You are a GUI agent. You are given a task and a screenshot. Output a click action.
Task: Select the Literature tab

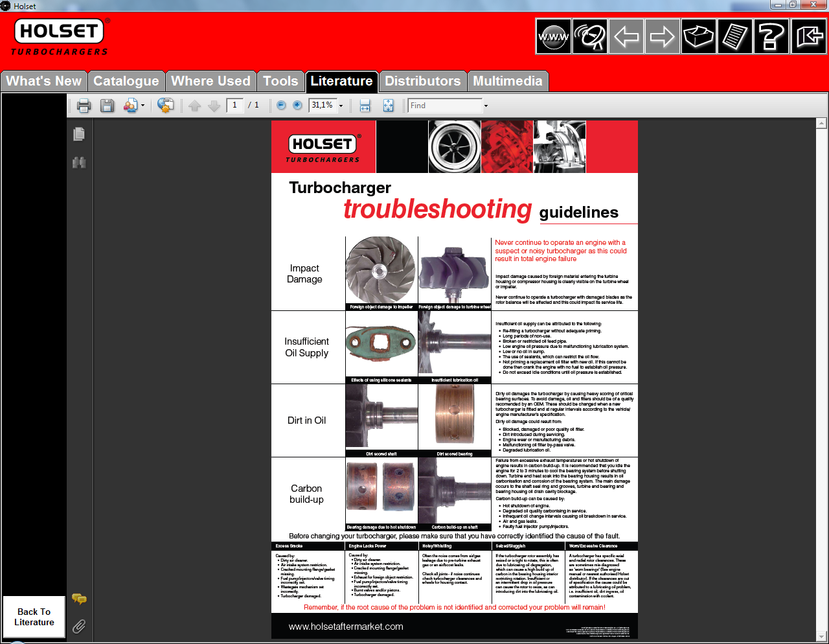point(341,81)
